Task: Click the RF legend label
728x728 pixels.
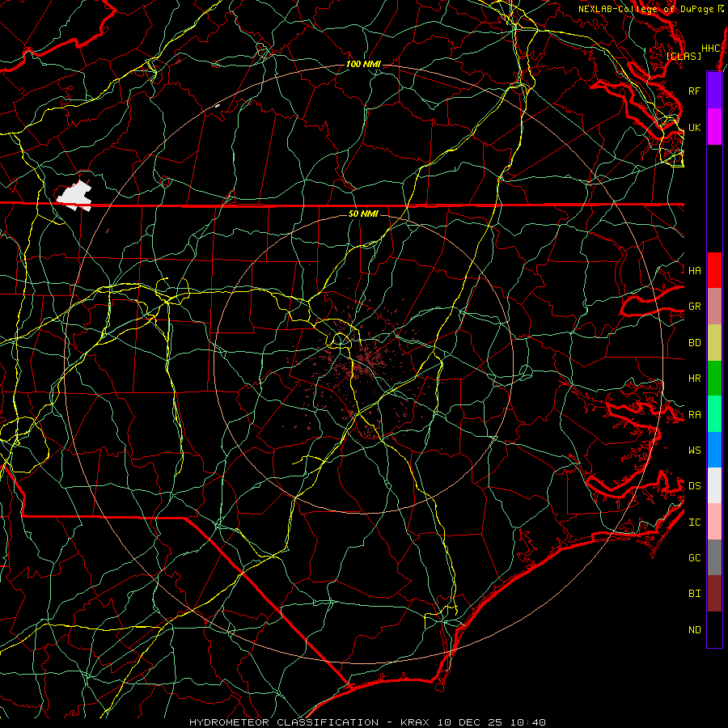Action: [x=695, y=91]
